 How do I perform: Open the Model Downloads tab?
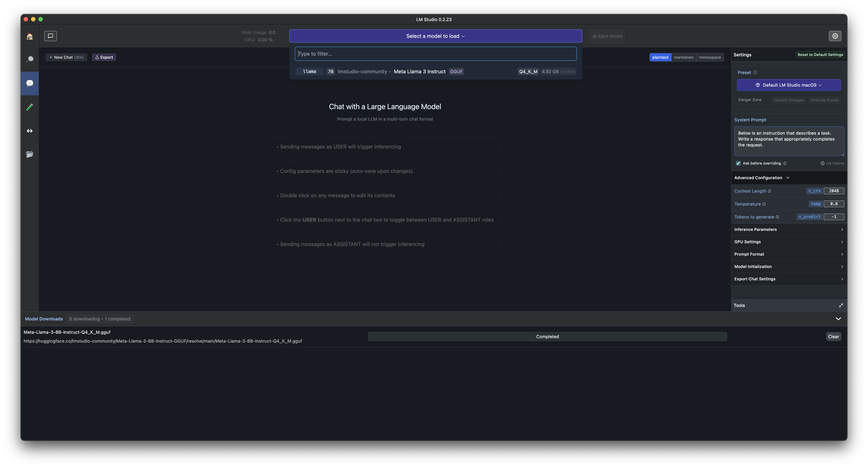[44, 319]
